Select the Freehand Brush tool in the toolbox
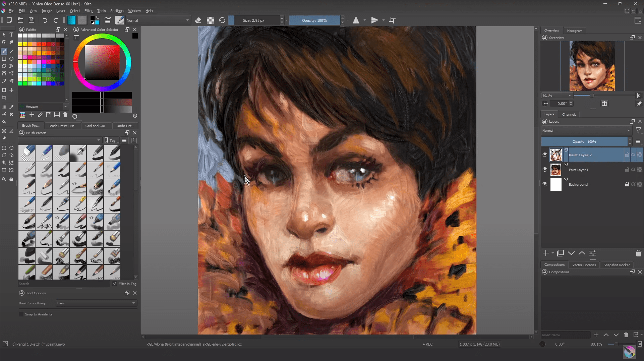The height and width of the screenshot is (361, 644). [4, 51]
